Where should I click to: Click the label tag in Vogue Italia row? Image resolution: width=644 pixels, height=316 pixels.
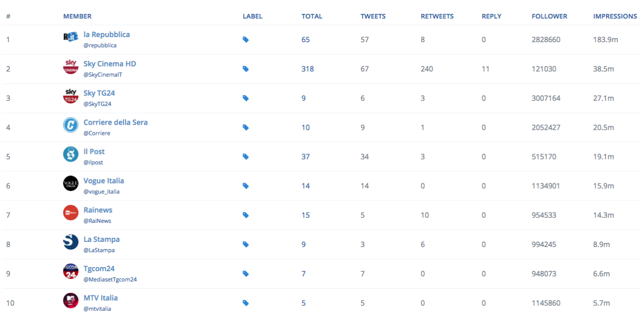pos(246,186)
